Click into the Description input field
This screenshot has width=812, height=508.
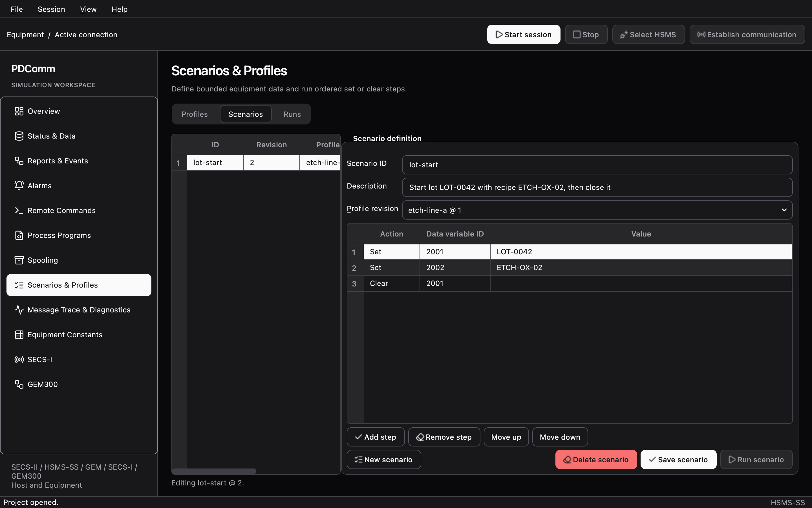point(597,187)
